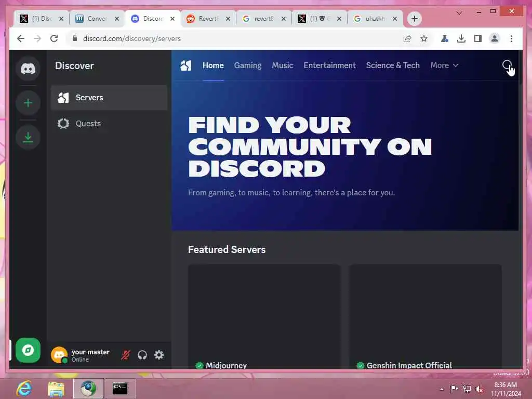Open the Command Prompt taskbar window
Image resolution: width=532 pixels, height=399 pixels.
coord(120,389)
